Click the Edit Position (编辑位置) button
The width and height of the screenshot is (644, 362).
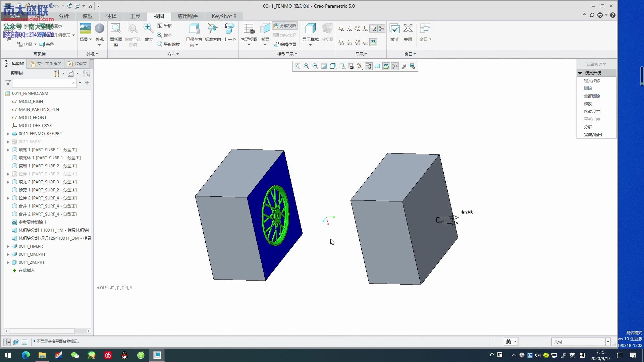(x=285, y=44)
